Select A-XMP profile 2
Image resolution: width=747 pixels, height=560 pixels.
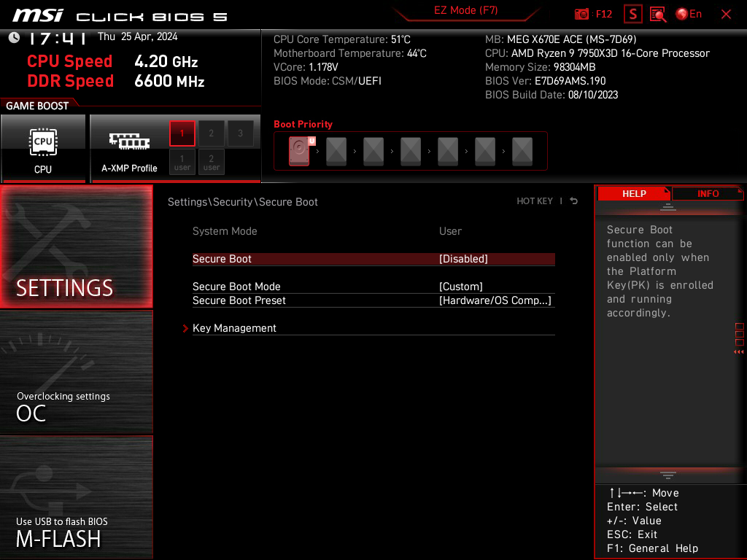[211, 133]
